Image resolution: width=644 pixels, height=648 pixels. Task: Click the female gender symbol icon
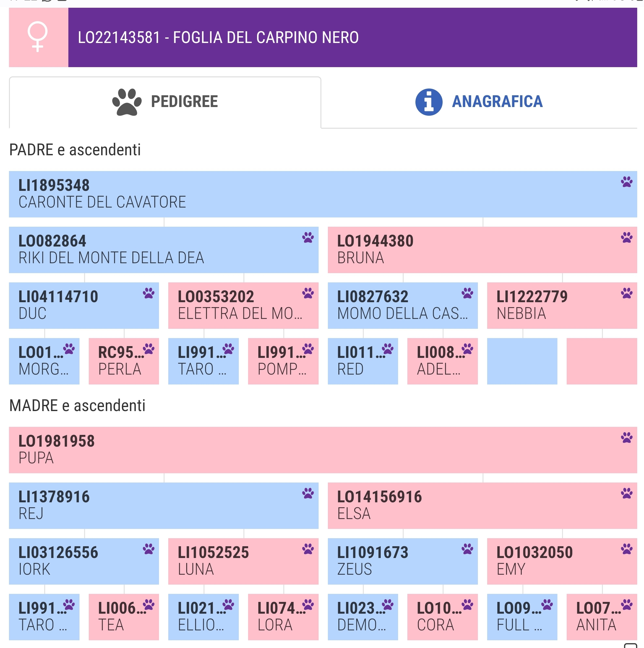38,37
